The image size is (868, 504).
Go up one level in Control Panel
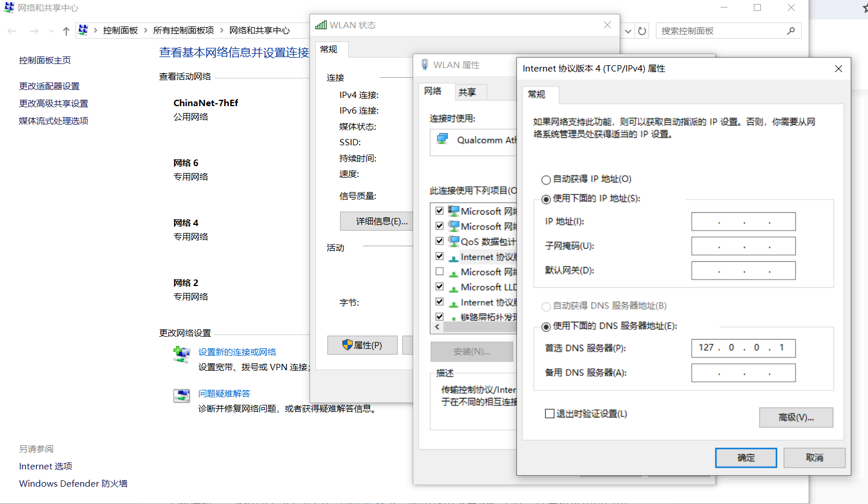66,31
